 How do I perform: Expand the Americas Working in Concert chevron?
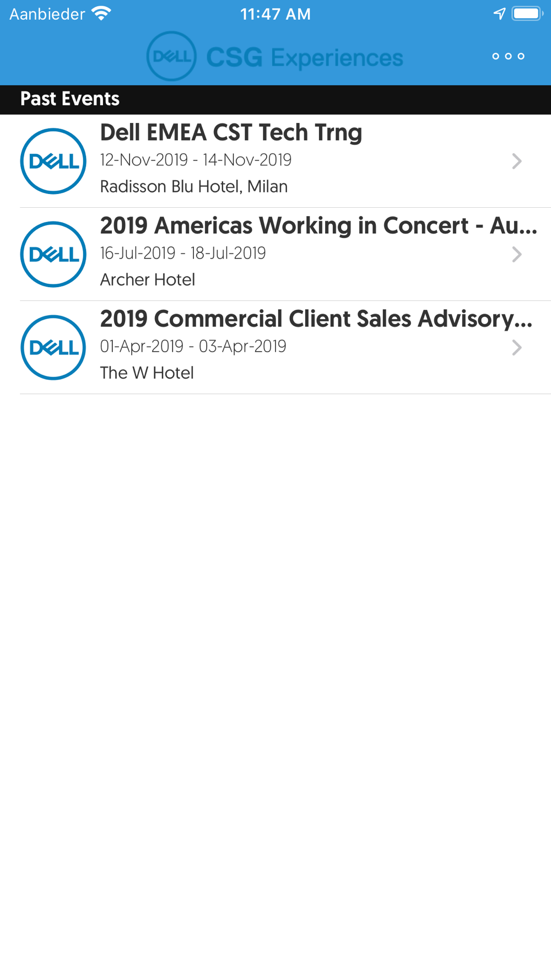pos(516,254)
